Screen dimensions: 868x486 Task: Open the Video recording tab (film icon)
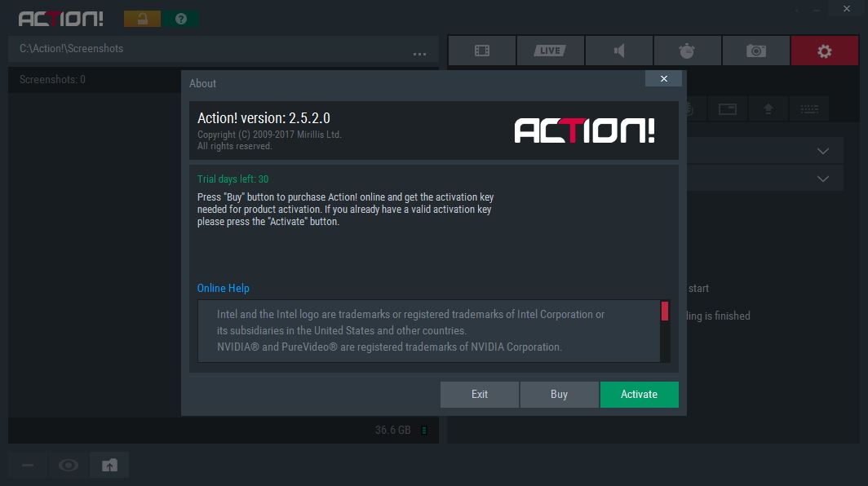coord(481,51)
